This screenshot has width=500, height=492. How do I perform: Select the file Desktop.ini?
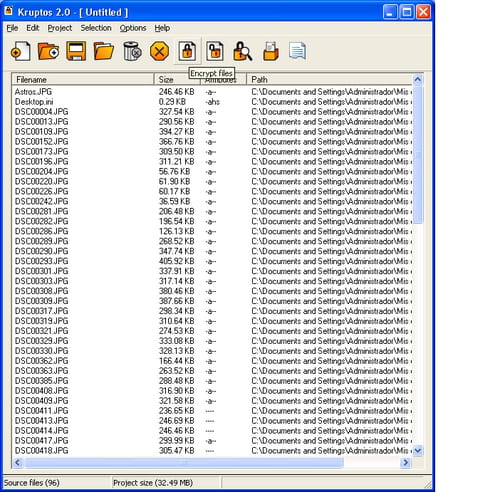(x=34, y=102)
